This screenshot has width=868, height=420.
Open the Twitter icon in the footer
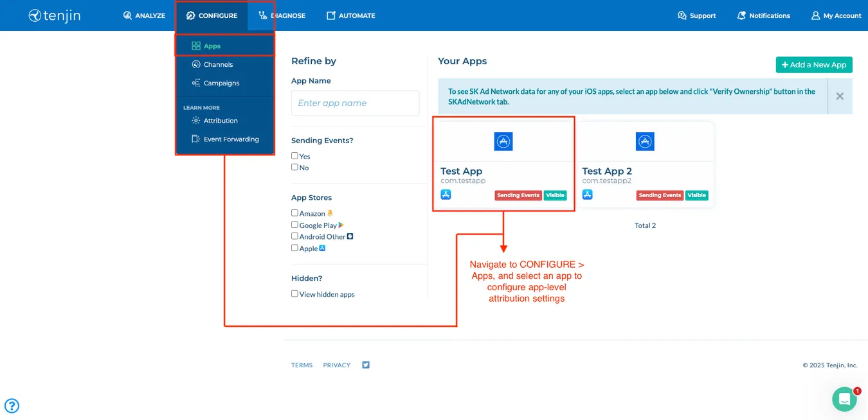coord(365,364)
